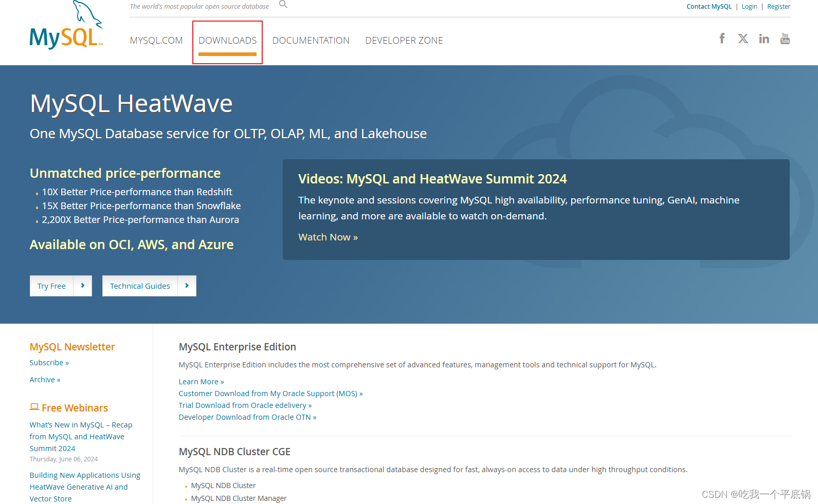Open Videos: MySQL and HeatWave Summit 2024 heading
This screenshot has height=504, width=818.
click(x=432, y=179)
